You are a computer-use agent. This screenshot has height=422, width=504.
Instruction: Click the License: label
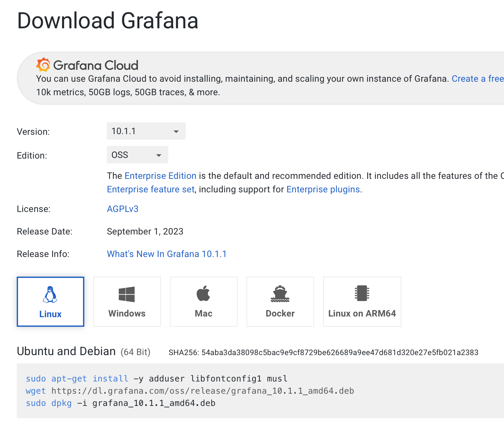33,209
